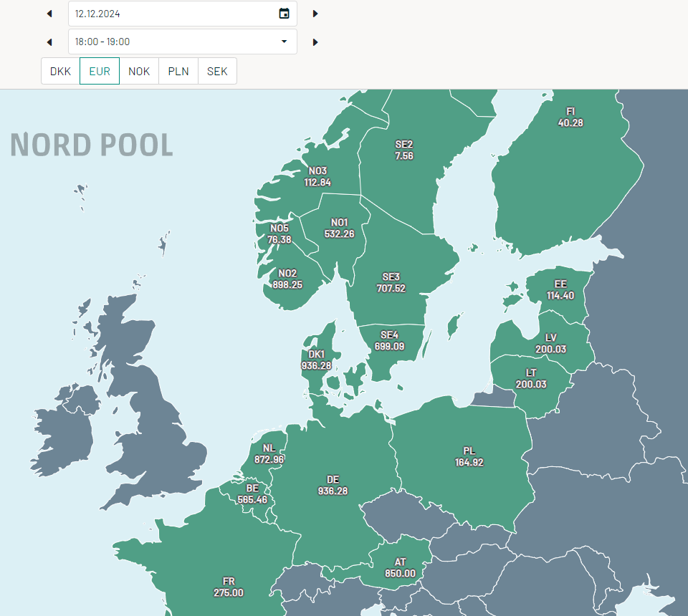Switch currency to DKK

[x=60, y=71]
